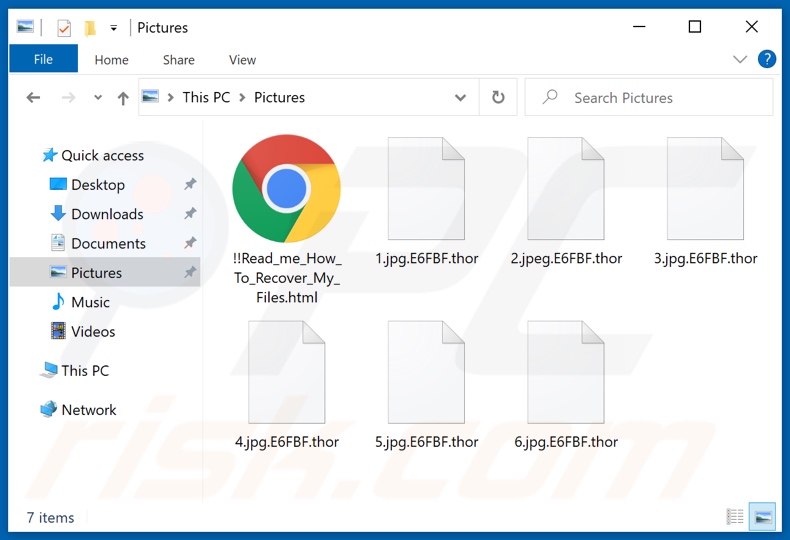
Task: Select the Chrome-icon ransom note HTML file
Action: pyautogui.click(x=287, y=188)
